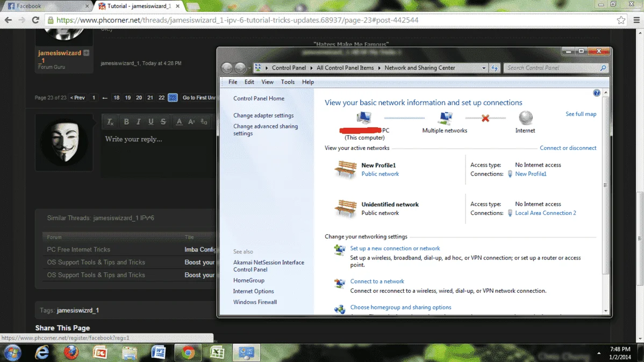The width and height of the screenshot is (644, 362).
Task: Go back in Chrome browser
Action: coord(8,20)
